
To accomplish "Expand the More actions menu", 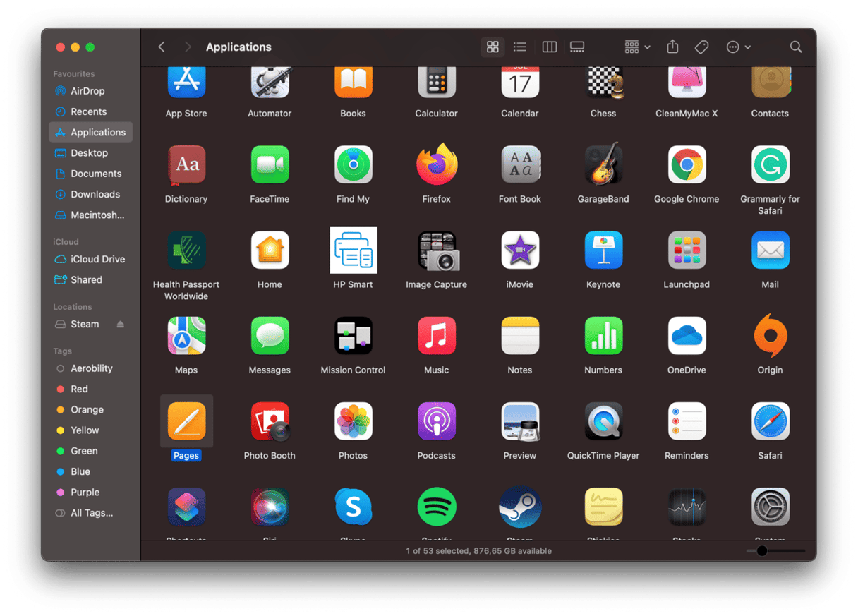I will click(738, 47).
